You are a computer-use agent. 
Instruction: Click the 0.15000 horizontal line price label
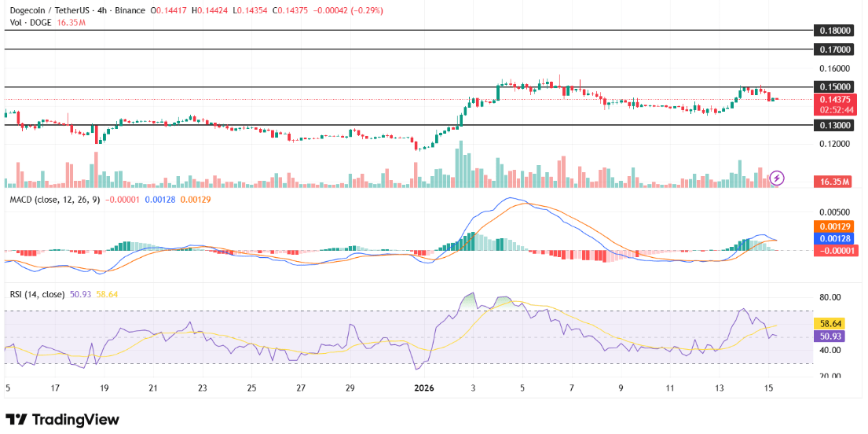(x=835, y=87)
